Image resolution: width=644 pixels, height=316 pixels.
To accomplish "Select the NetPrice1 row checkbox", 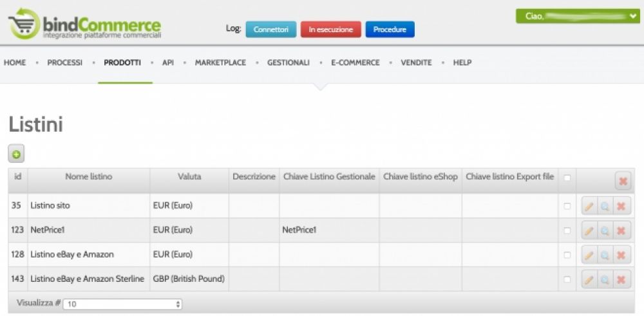I will pyautogui.click(x=567, y=230).
